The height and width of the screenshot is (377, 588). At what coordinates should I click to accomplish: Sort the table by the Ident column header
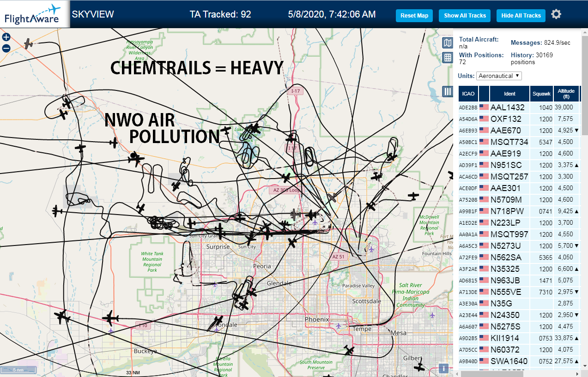[509, 94]
